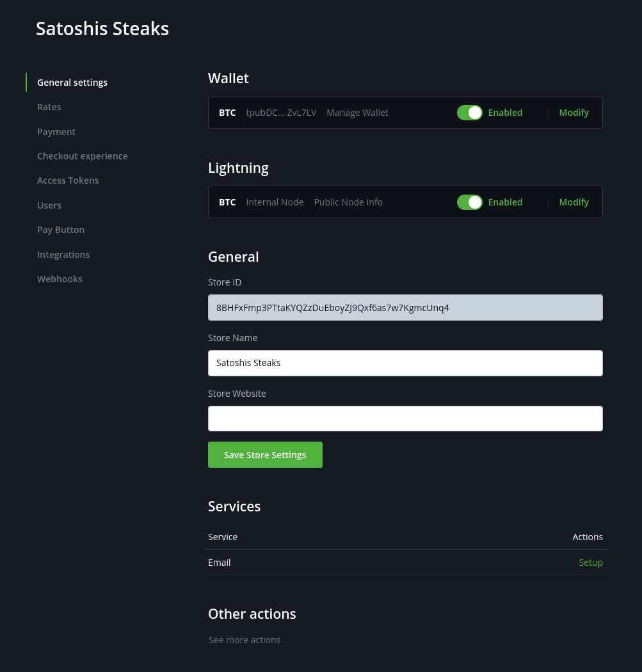This screenshot has width=642, height=672.
Task: Go to Checkout experience settings
Action: [82, 156]
